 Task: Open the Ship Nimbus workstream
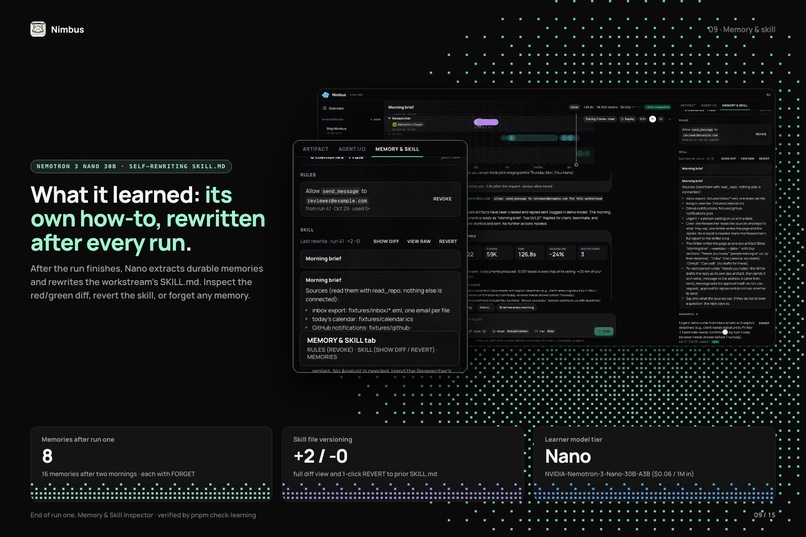(336, 129)
